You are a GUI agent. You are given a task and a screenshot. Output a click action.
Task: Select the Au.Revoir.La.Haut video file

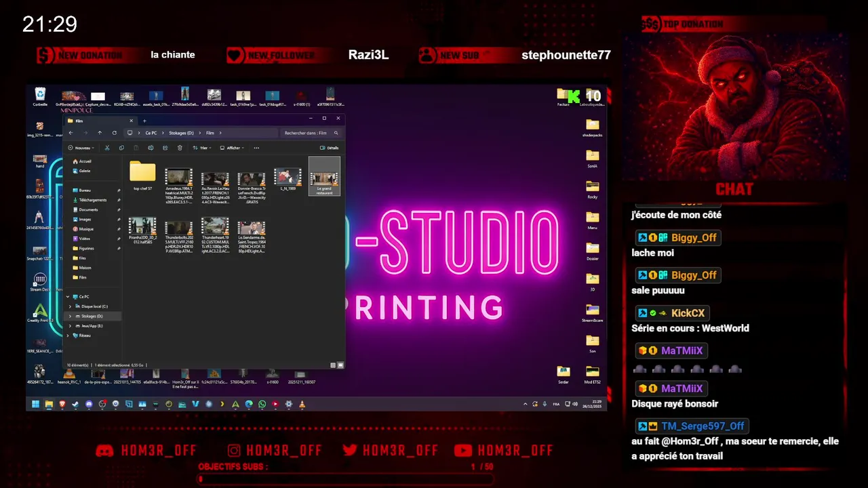point(215,186)
